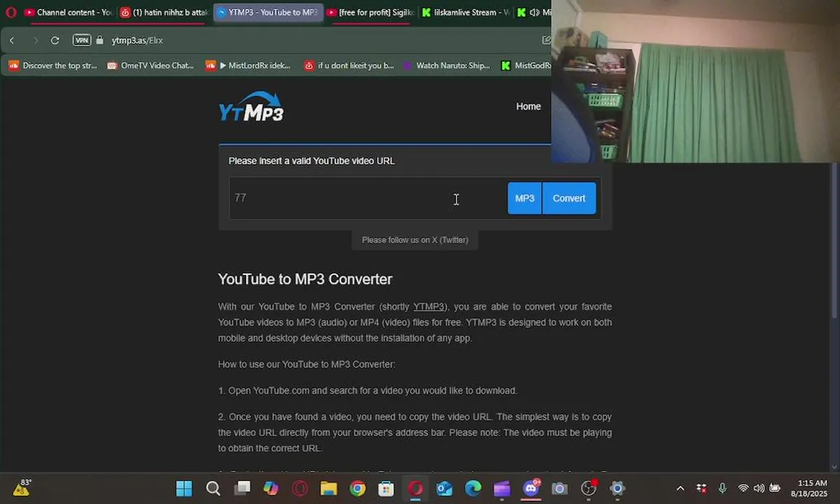
Task: Open taskbar Search magnifier
Action: 213,489
